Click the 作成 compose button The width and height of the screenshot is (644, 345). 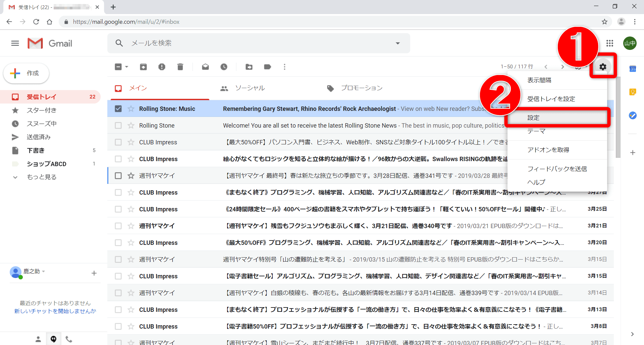[x=26, y=73]
